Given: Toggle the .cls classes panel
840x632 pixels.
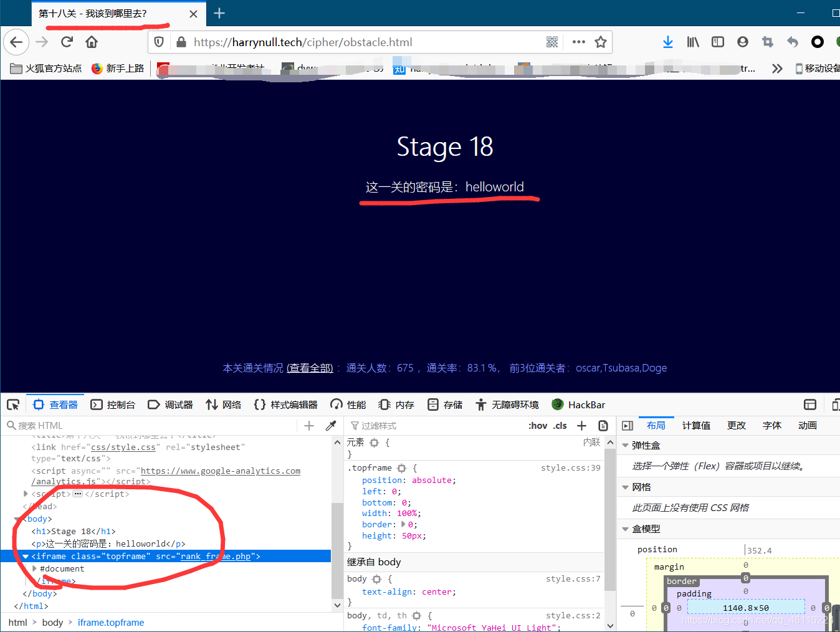Looking at the screenshot, I should point(560,426).
